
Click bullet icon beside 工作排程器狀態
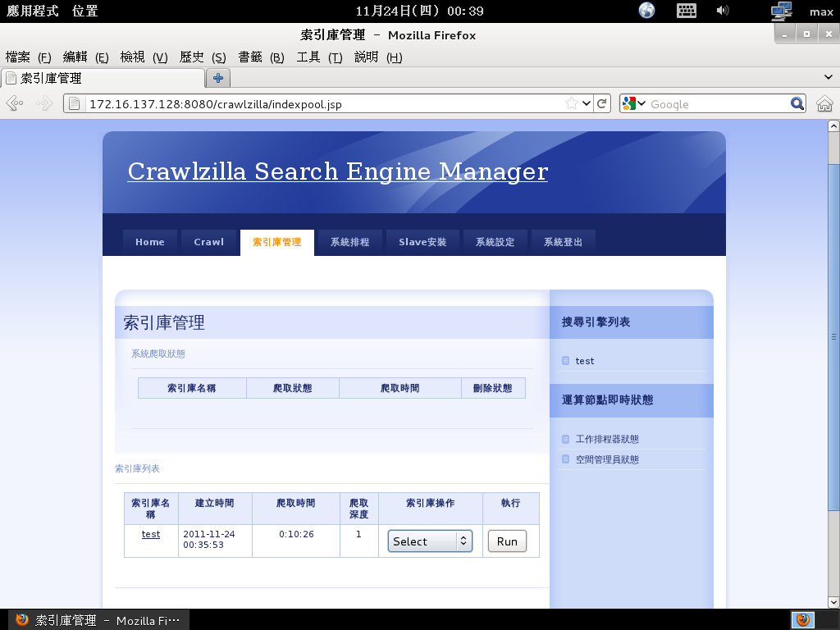click(x=565, y=439)
